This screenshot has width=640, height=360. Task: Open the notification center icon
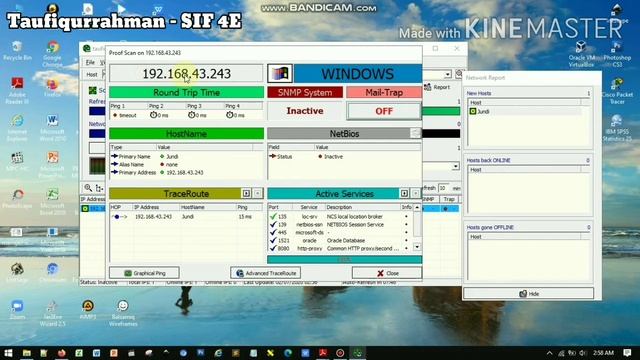click(x=627, y=353)
